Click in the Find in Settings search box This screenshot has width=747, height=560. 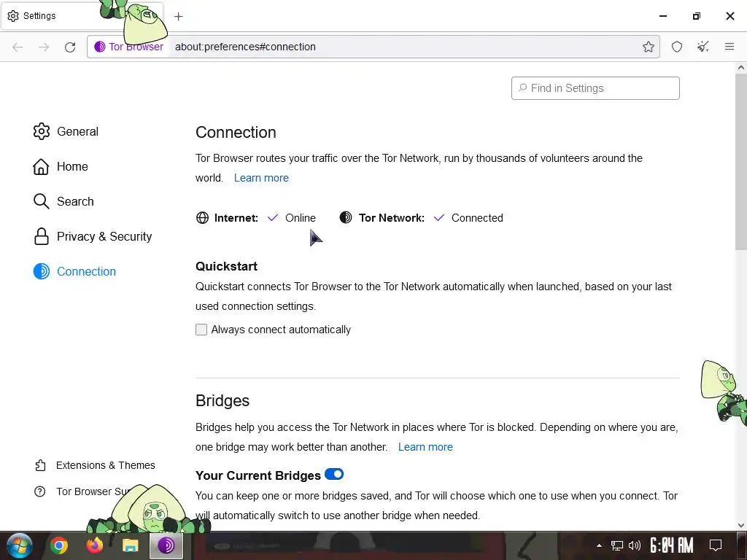pyautogui.click(x=595, y=88)
